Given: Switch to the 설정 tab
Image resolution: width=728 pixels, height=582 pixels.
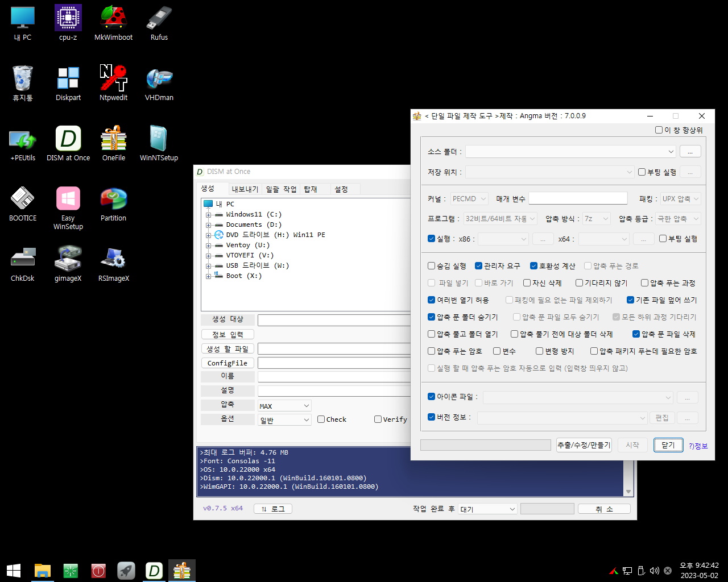Looking at the screenshot, I should [341, 189].
